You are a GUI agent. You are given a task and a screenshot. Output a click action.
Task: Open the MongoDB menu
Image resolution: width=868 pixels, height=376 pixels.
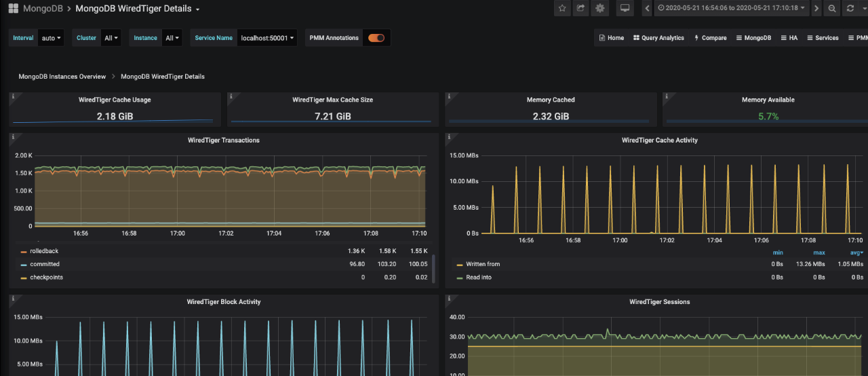(x=753, y=38)
